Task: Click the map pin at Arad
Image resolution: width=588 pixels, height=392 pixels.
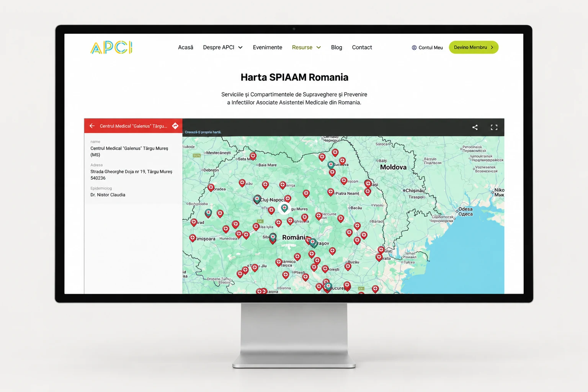Action: pyautogui.click(x=194, y=222)
